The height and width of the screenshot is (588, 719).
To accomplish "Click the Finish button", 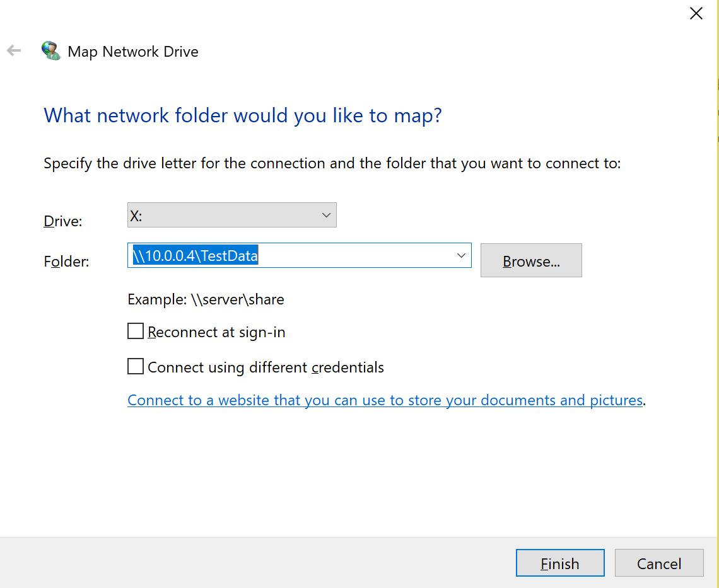I will pos(559,563).
